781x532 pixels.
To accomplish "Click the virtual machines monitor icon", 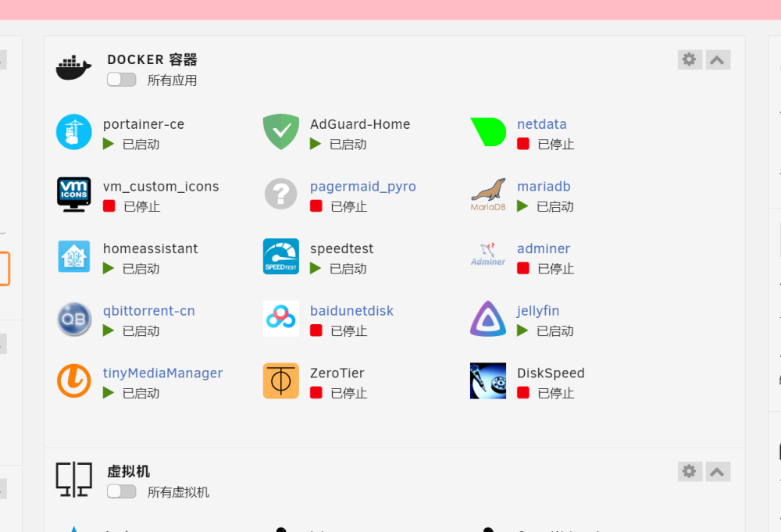I will [x=73, y=480].
